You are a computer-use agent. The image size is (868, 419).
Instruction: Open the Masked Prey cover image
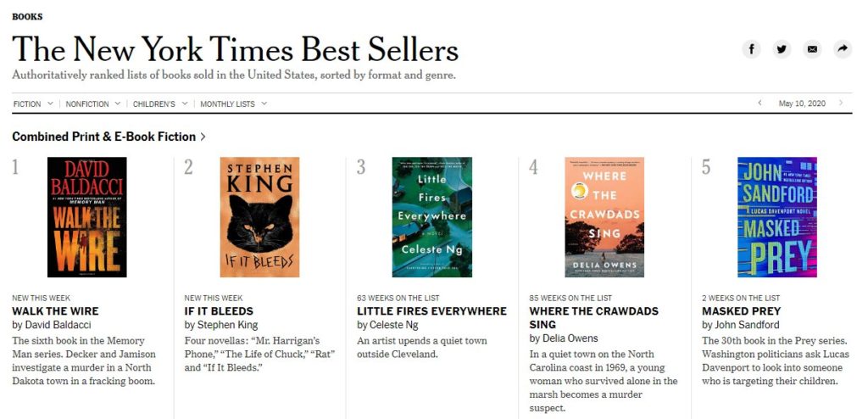[x=776, y=217]
